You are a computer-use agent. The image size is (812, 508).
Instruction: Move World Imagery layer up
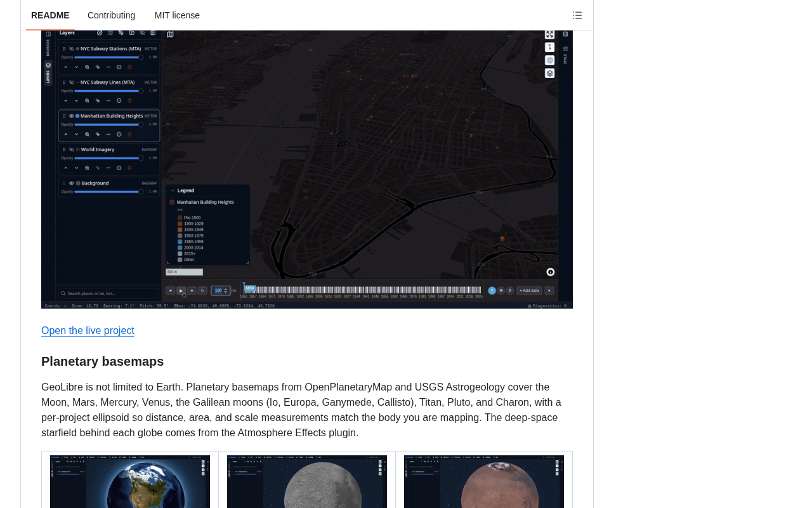point(65,168)
